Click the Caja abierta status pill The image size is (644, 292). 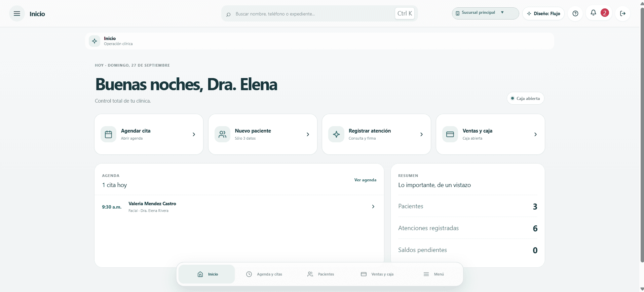pyautogui.click(x=525, y=98)
